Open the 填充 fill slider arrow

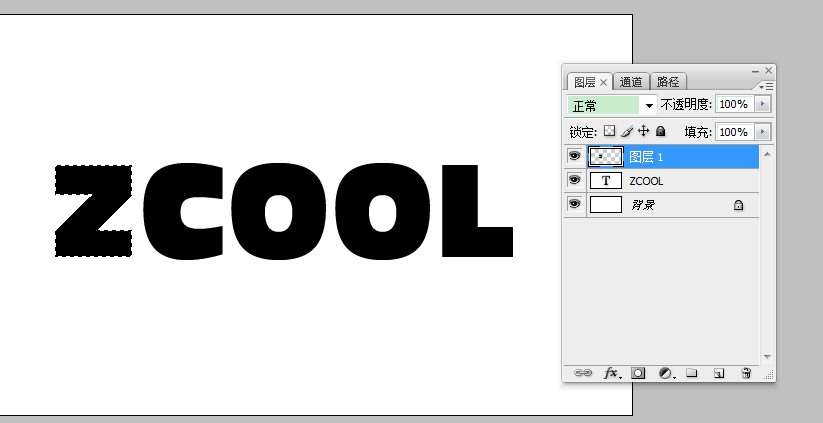click(763, 131)
